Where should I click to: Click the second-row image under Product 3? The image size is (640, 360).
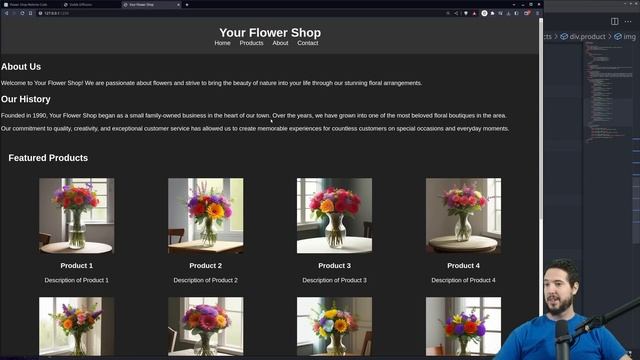click(x=334, y=326)
